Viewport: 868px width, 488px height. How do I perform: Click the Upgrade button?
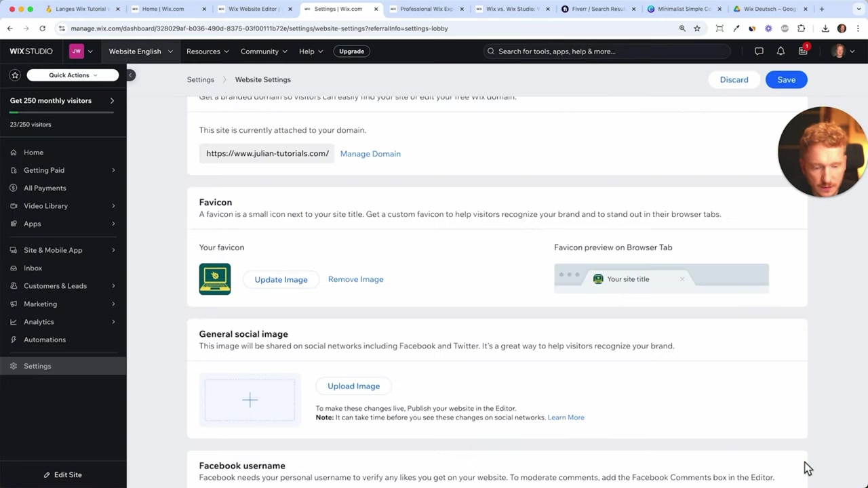(x=351, y=52)
